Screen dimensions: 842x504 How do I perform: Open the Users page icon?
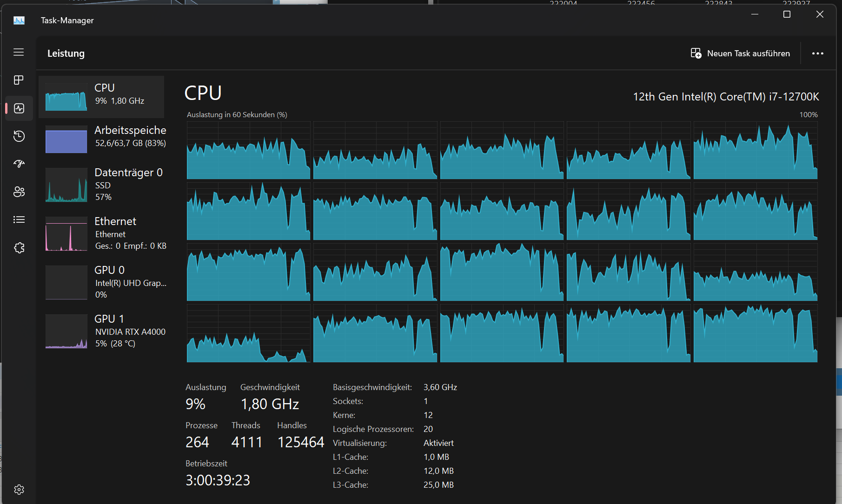click(x=19, y=192)
